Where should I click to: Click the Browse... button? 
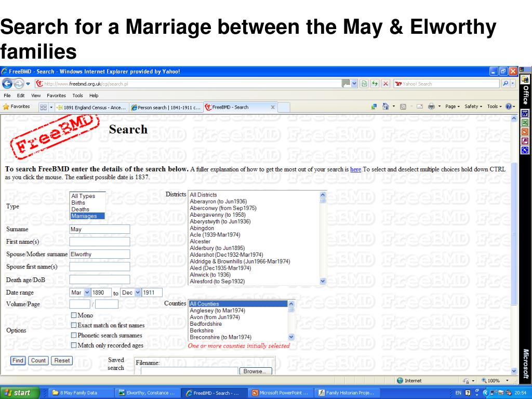(x=256, y=371)
